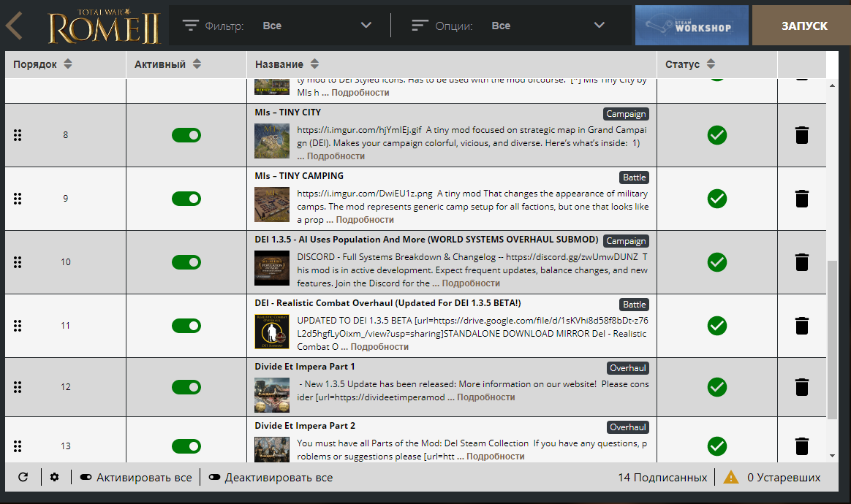Open Подробности link in top partial row
Viewport: 851px width, 504px height.
tap(360, 93)
